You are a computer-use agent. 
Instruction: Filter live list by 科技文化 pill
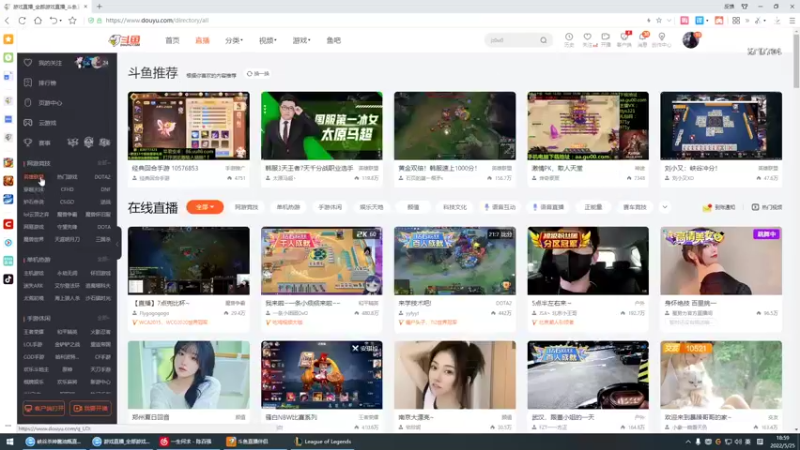455,207
